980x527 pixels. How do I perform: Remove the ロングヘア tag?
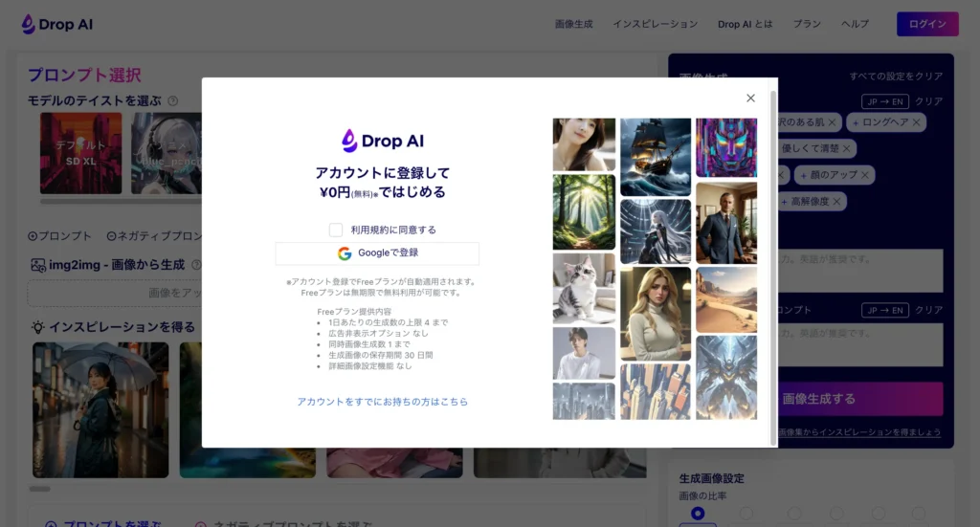(916, 122)
